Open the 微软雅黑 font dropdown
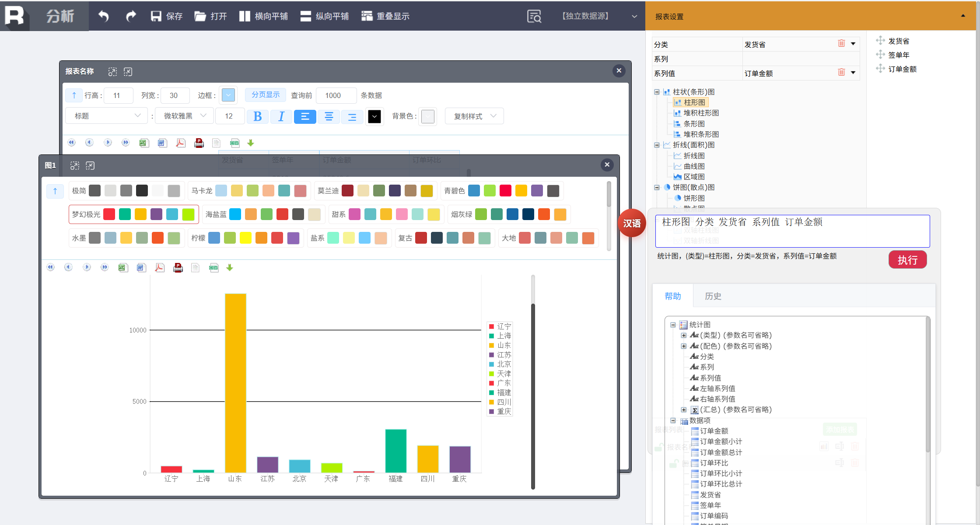The height and width of the screenshot is (525, 980). 184,116
